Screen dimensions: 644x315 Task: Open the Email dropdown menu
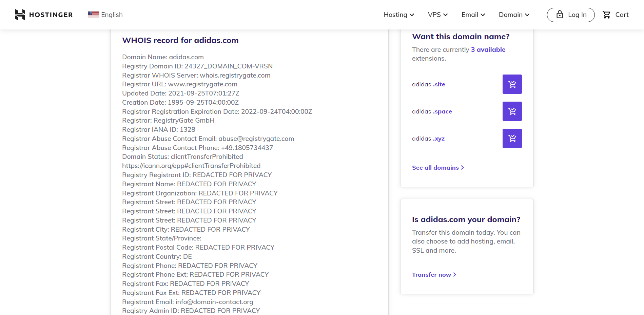point(473,15)
